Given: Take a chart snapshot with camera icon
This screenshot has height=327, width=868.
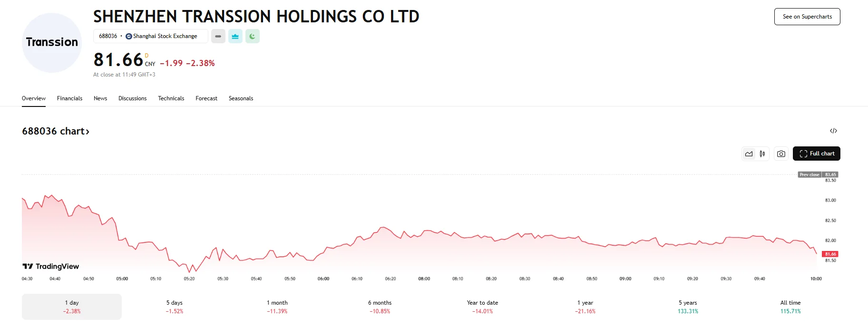Looking at the screenshot, I should [781, 154].
